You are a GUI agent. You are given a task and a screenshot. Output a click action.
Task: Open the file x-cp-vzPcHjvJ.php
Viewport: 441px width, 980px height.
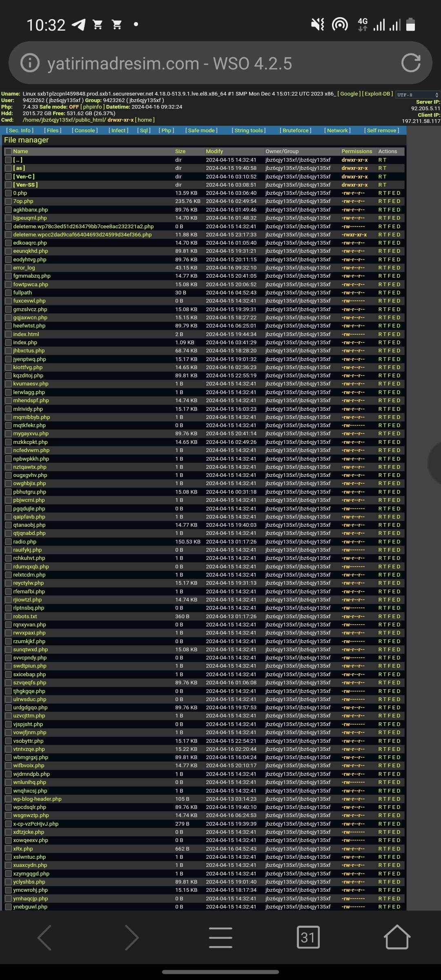pos(36,824)
